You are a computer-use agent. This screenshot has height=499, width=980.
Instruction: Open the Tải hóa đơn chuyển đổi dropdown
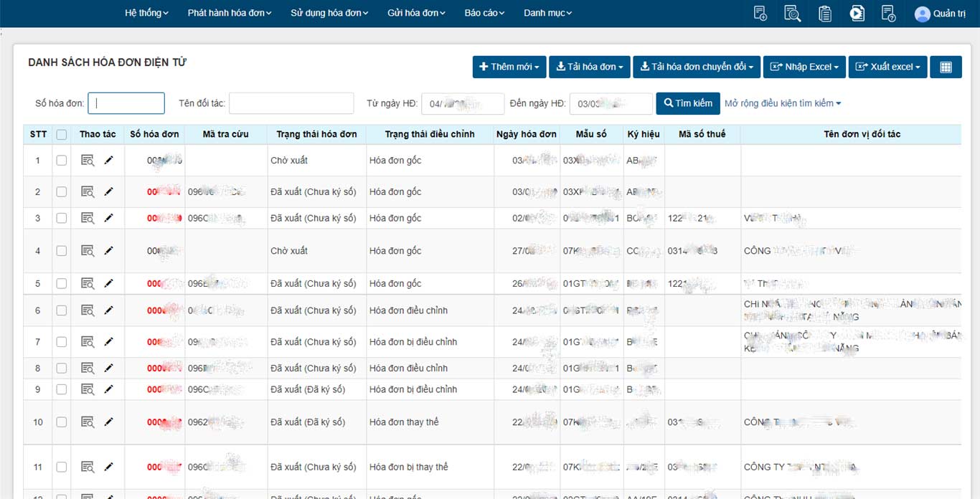pyautogui.click(x=696, y=67)
